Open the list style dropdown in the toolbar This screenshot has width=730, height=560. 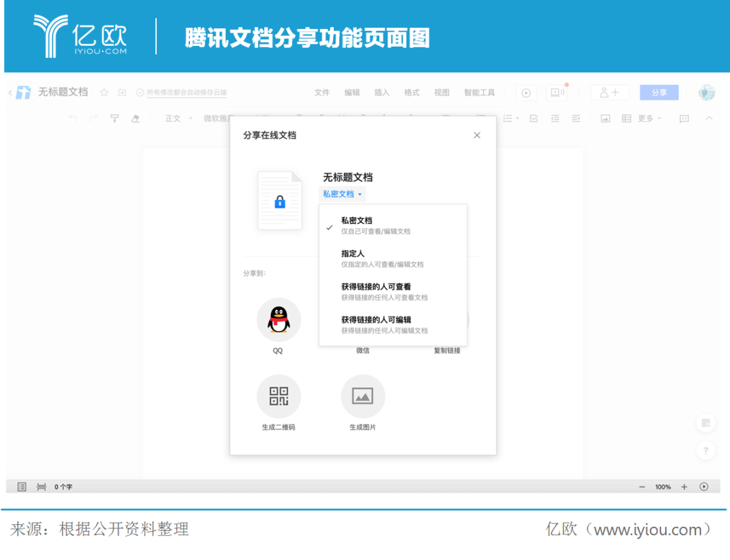511,119
